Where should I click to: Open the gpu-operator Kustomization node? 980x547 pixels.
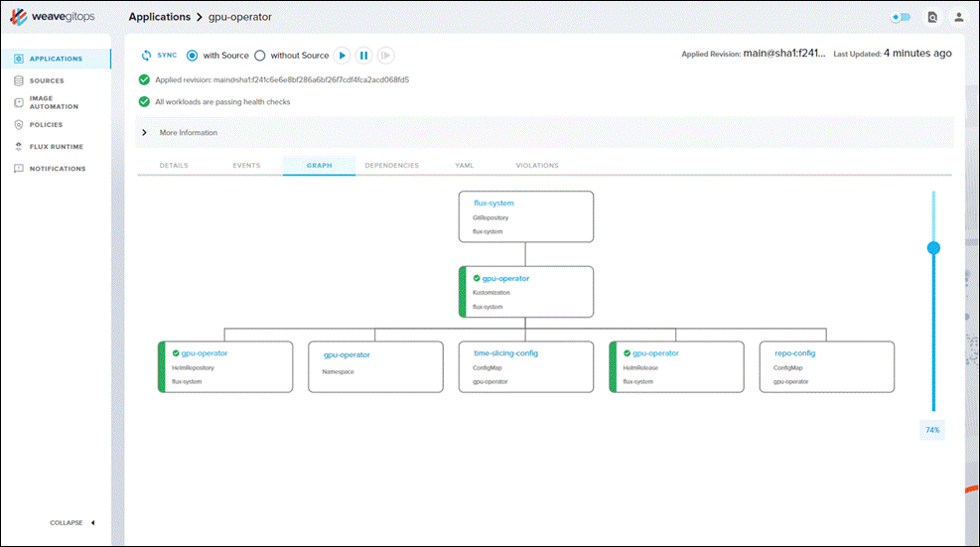526,292
